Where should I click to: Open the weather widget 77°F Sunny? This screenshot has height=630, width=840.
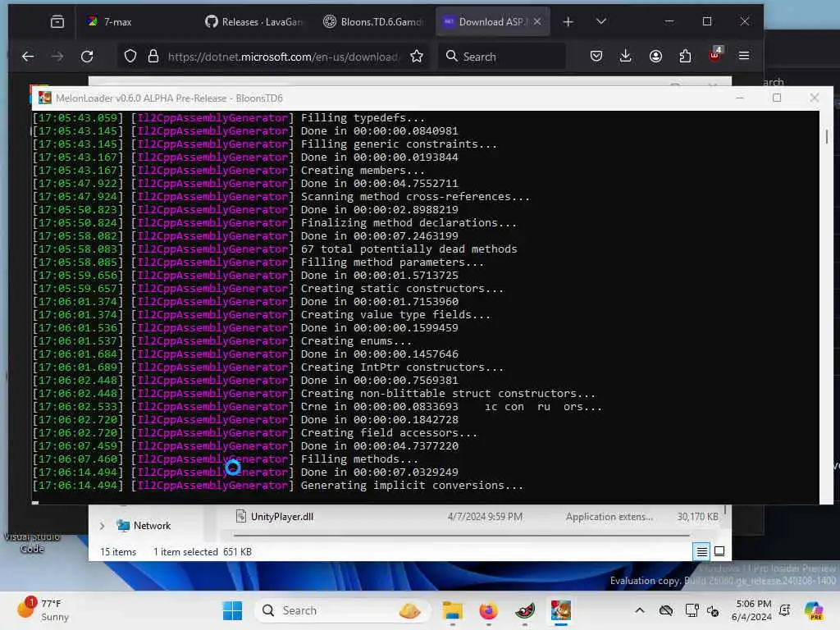(44, 610)
